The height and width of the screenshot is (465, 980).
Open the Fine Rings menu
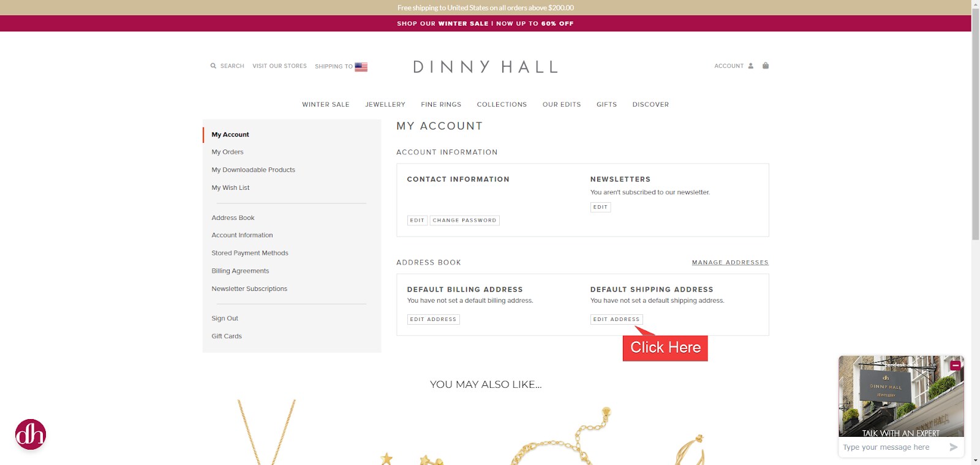pos(441,105)
